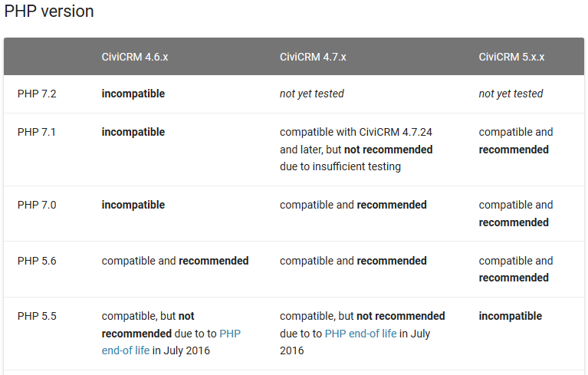Click the PHP 7.1 row label

[36, 132]
